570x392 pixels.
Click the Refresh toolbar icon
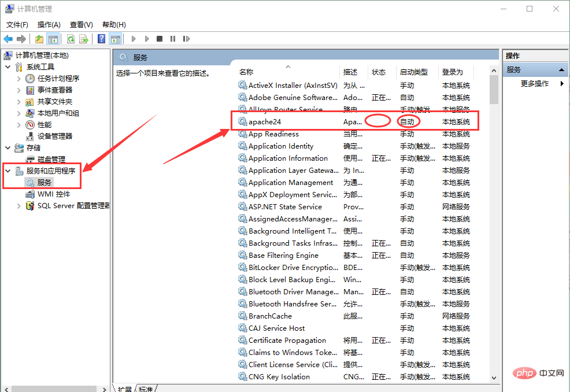71,39
